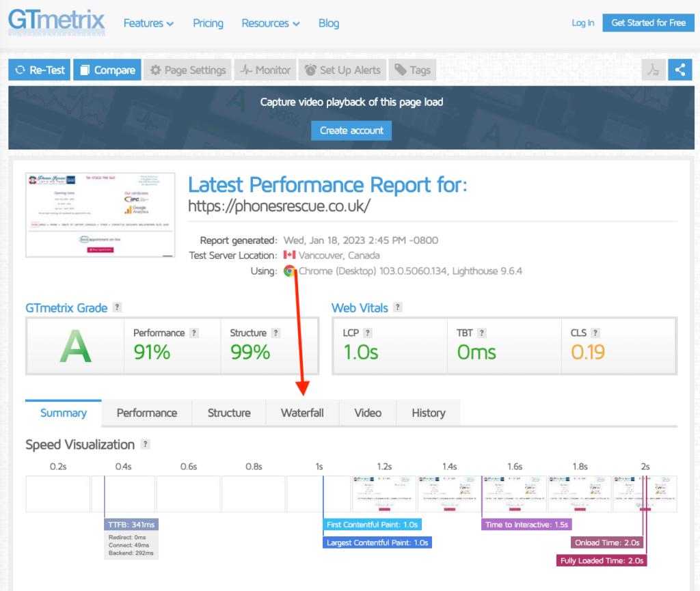Click Time to Interactive: 1.5s label

[527, 525]
